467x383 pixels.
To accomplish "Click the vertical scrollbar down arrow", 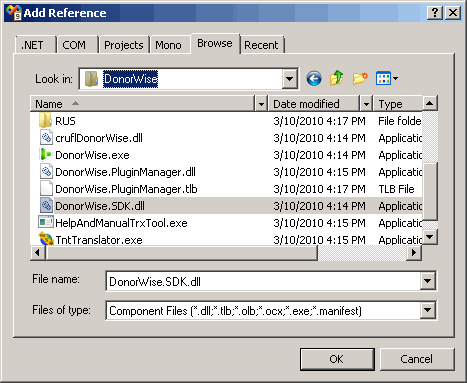I will (x=430, y=237).
